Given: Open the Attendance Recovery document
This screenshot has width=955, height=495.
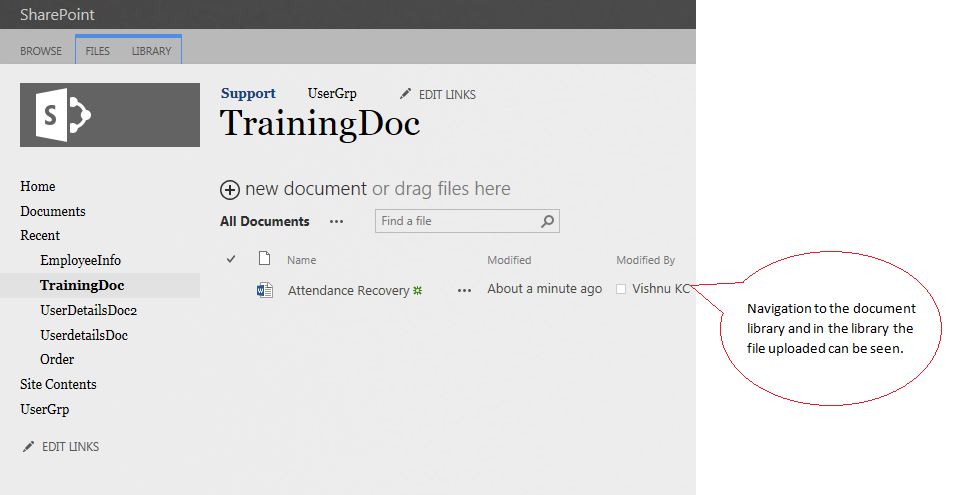Looking at the screenshot, I should pyautogui.click(x=348, y=290).
